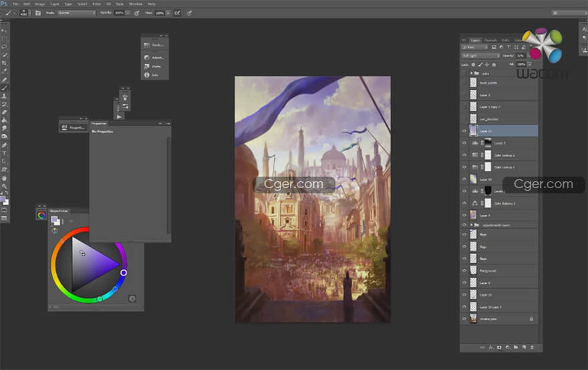This screenshot has width=588, height=370.
Task: Expand the collapsed Swatches panel
Action: (x=154, y=45)
